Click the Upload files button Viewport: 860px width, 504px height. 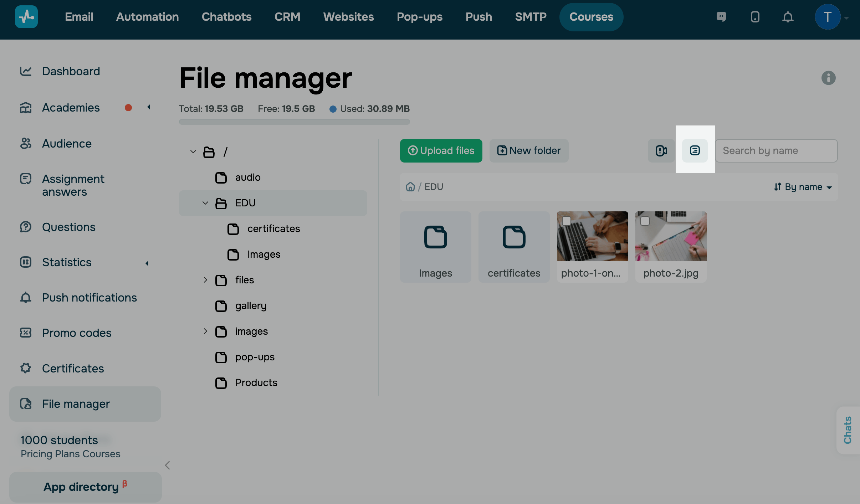coord(441,150)
